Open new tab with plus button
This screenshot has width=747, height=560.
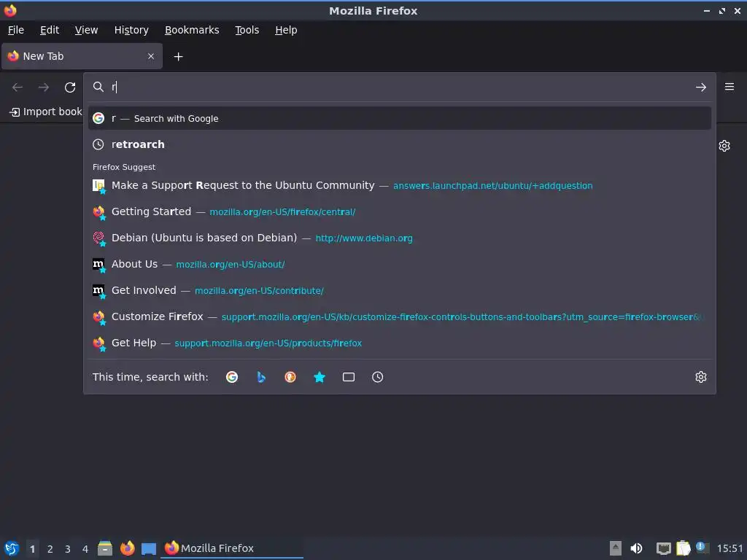(178, 57)
